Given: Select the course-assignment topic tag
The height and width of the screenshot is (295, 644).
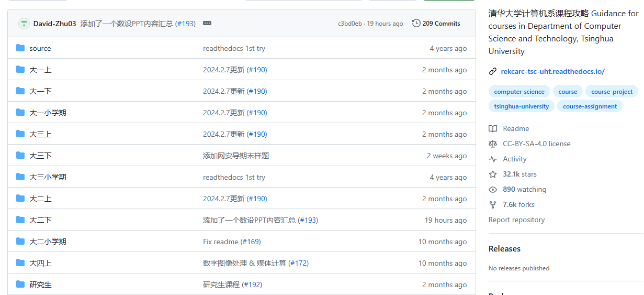Looking at the screenshot, I should pos(590,106).
